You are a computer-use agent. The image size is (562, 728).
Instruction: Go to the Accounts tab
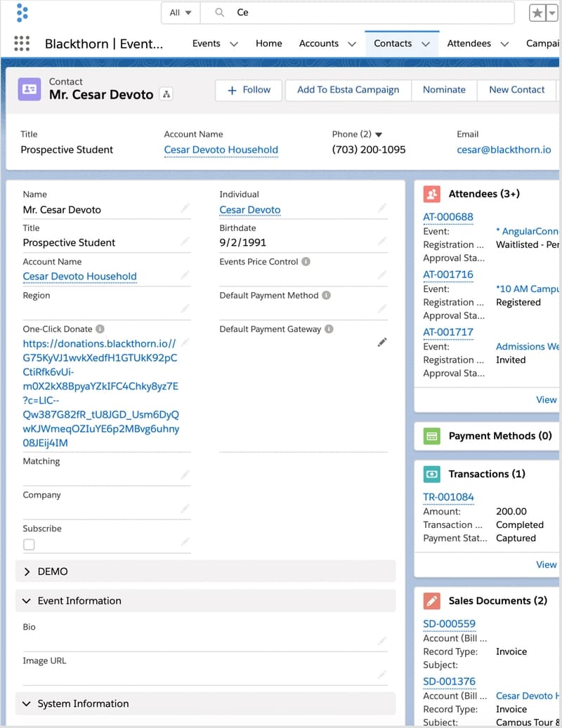coord(319,44)
